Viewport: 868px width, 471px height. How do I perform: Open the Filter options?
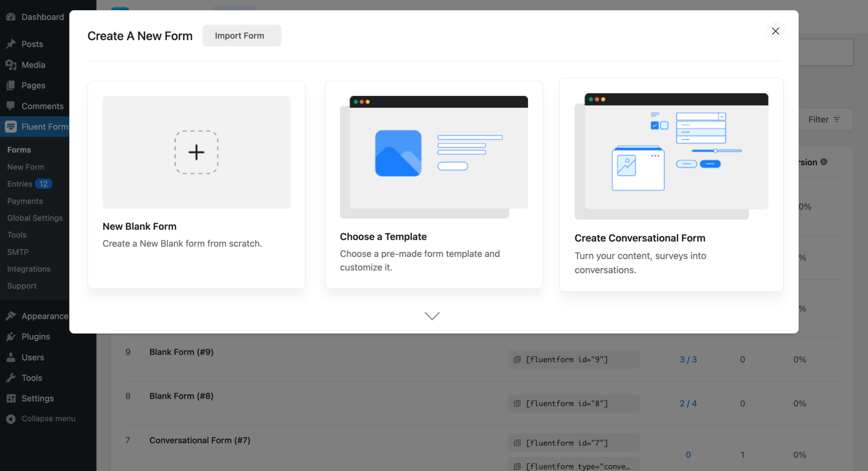[x=824, y=119]
